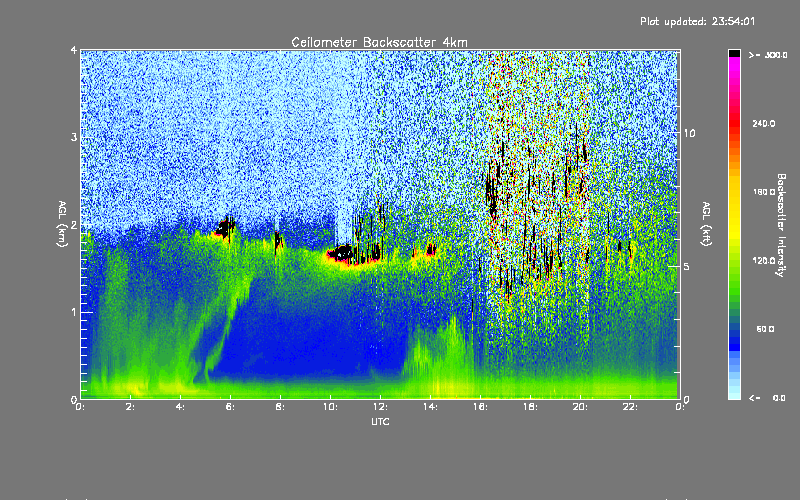Click the '5' tick on kft axis
Screen dimensions: 800x500
[x=686, y=266]
